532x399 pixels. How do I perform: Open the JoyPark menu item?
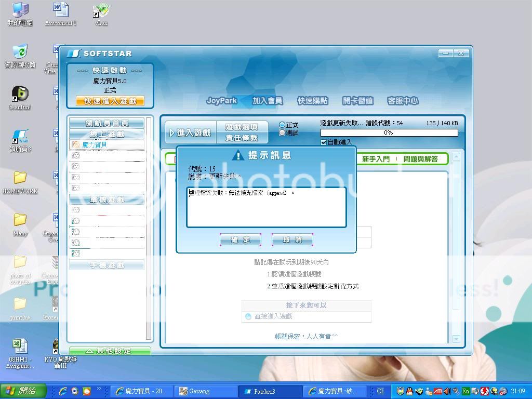221,101
